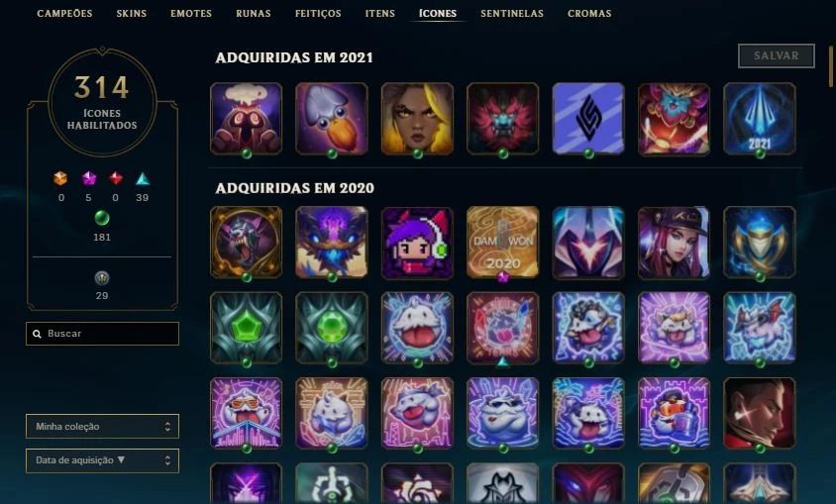
Task: Select the LCS logo summoner icon
Action: click(x=588, y=118)
